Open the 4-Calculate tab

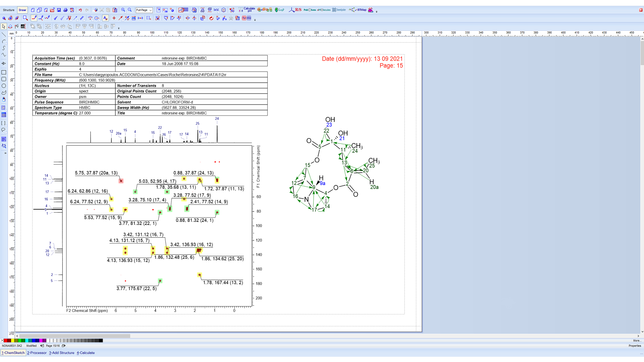pyautogui.click(x=86, y=353)
